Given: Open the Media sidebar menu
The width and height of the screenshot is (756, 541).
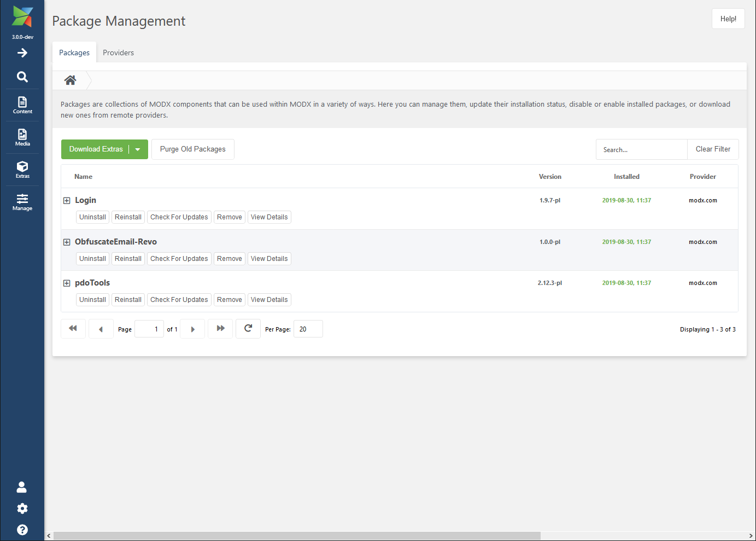Looking at the screenshot, I should (x=22, y=137).
